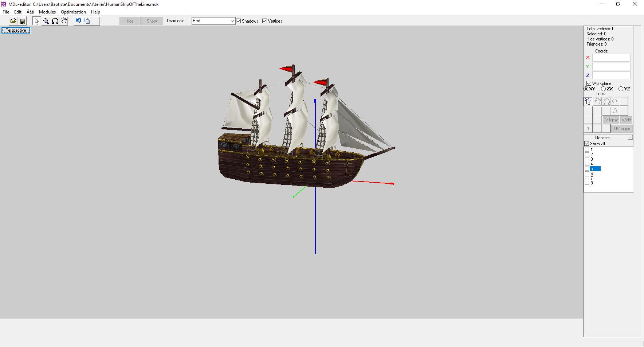Click the Show button
644x347 pixels.
152,21
